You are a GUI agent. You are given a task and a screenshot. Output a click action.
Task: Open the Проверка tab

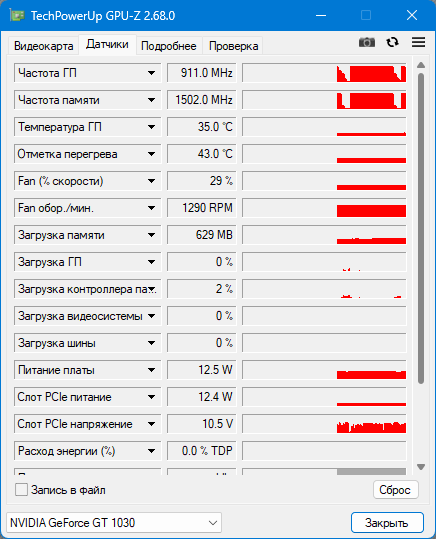(x=233, y=46)
